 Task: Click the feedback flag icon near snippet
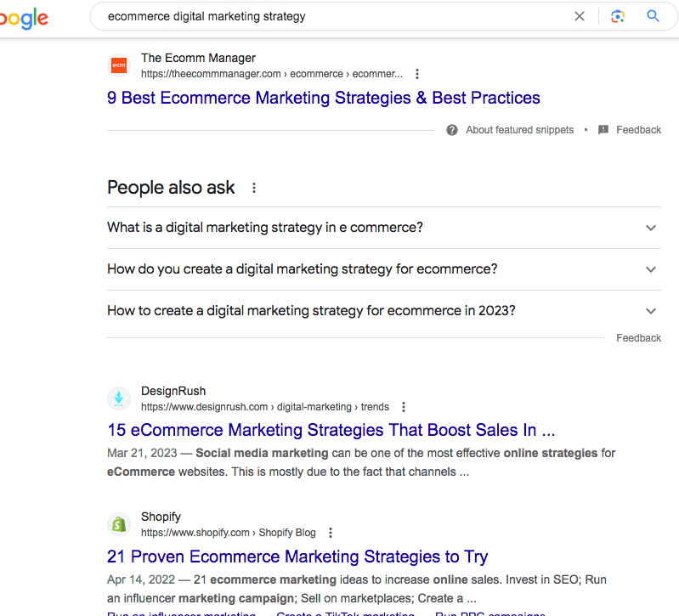(603, 130)
